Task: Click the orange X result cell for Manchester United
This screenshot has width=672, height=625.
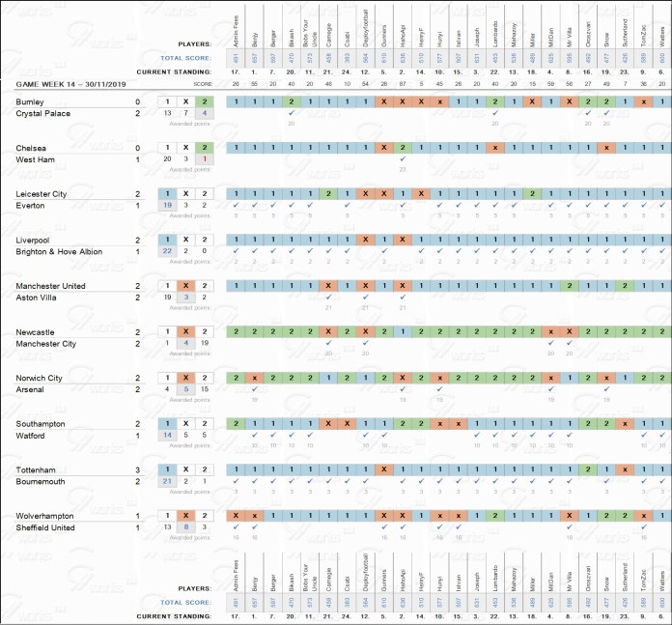Action: click(x=185, y=285)
